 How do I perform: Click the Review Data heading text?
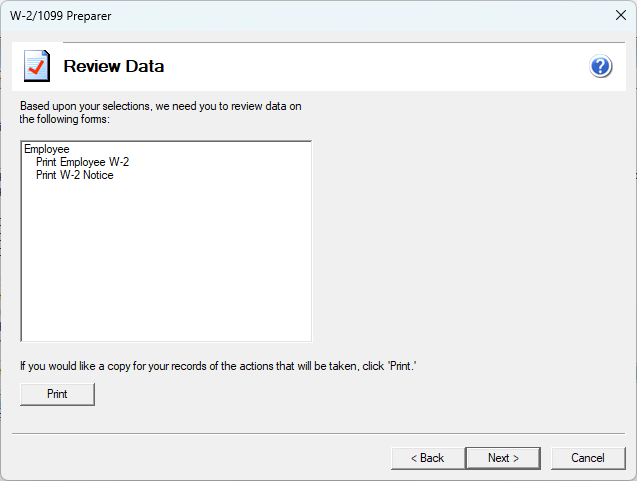click(113, 67)
